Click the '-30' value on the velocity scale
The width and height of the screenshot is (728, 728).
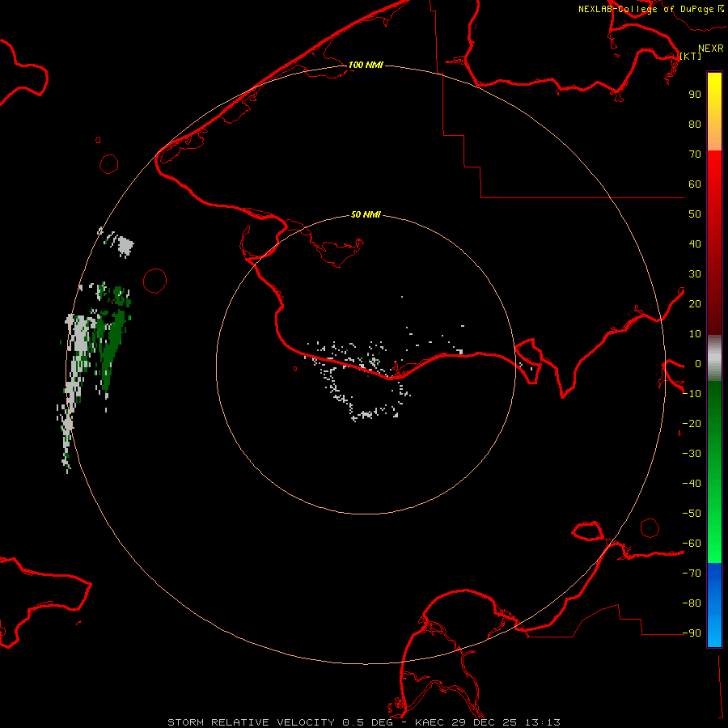click(x=692, y=454)
